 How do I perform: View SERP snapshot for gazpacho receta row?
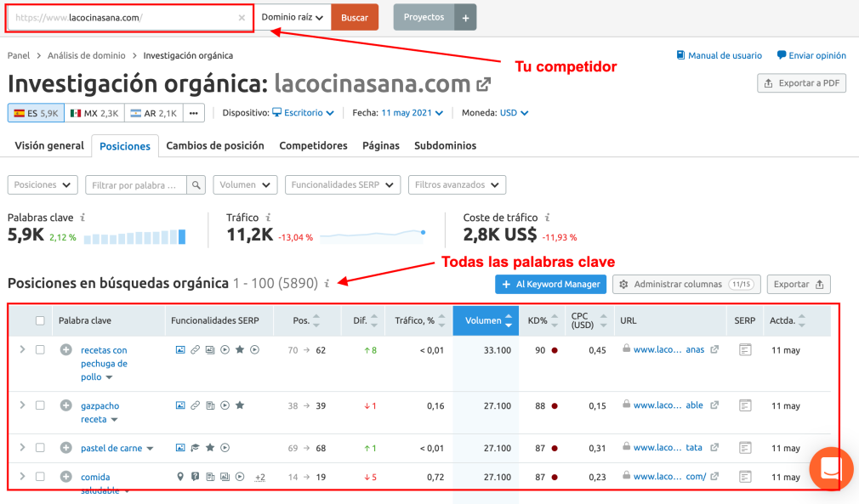pos(745,405)
